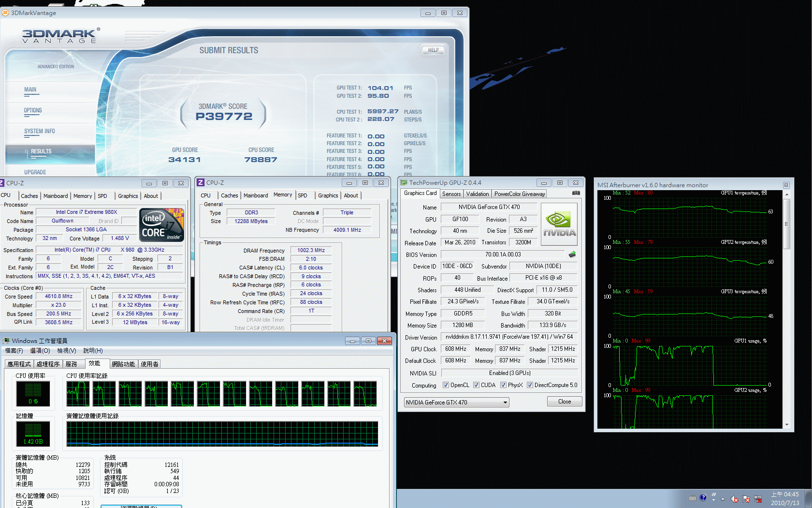The height and width of the screenshot is (508, 812).
Task: Switch to 網路功能 tab in Task Manager
Action: click(x=123, y=364)
